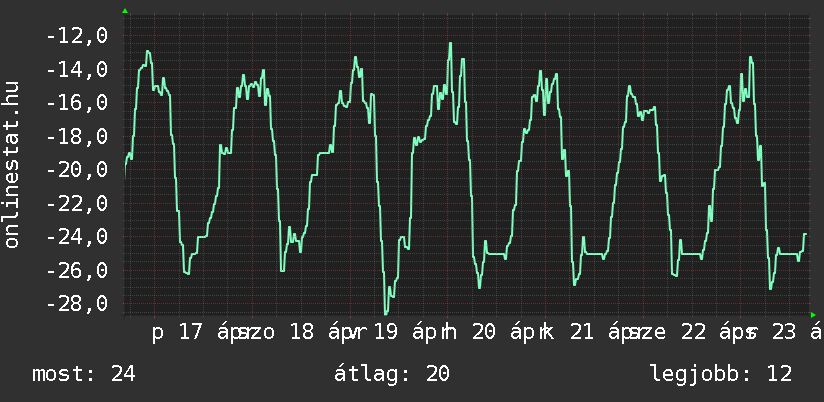Select the '18 ápr' date label
The height and width of the screenshot is (402, 824).
pyautogui.click(x=313, y=333)
